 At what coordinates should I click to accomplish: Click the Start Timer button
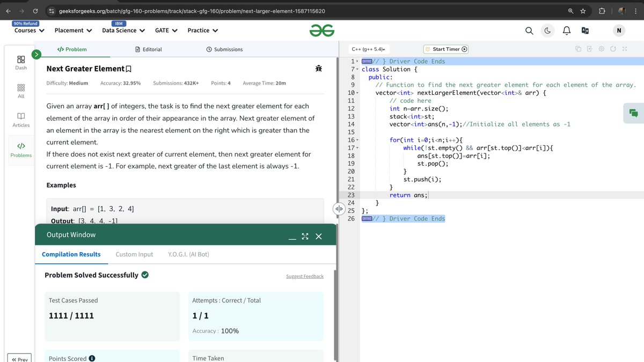click(446, 49)
